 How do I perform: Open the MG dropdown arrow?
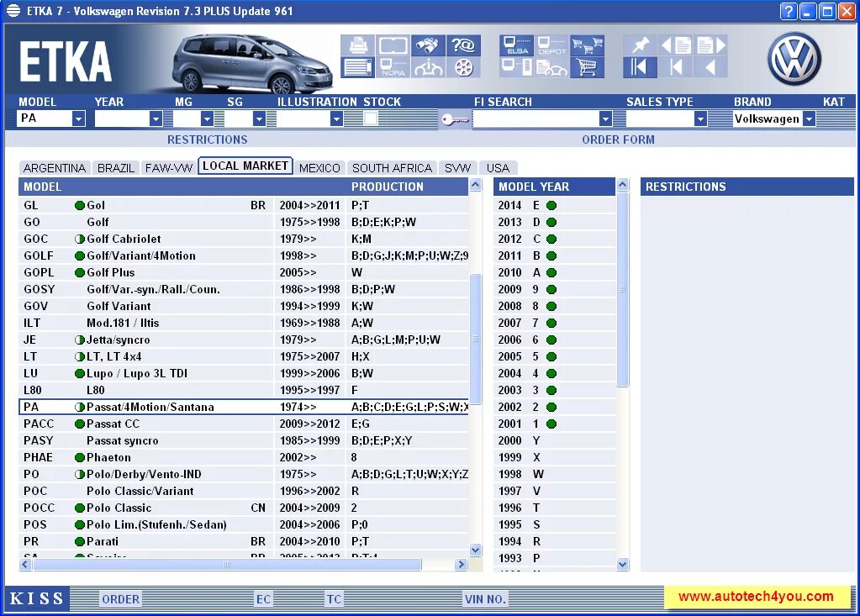pos(207,118)
